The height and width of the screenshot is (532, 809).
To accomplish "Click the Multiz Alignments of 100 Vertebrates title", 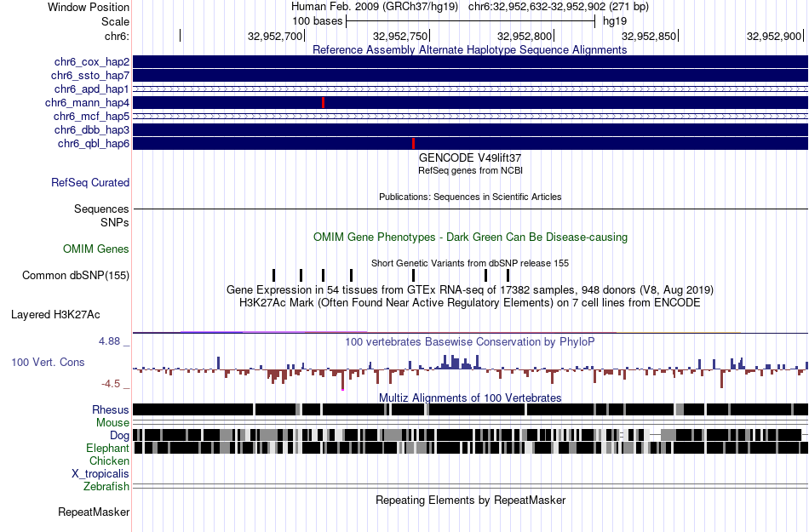I will point(470,398).
